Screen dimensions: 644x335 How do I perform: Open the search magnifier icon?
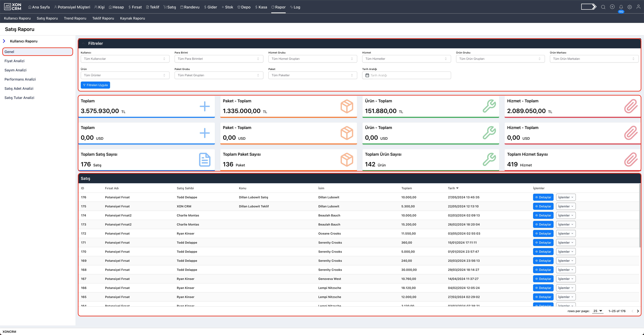(603, 7)
